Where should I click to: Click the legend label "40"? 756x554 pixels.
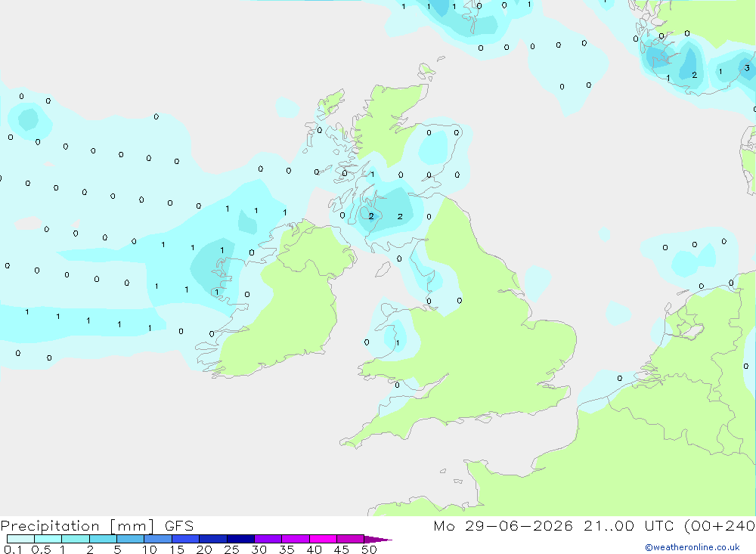tap(314, 549)
